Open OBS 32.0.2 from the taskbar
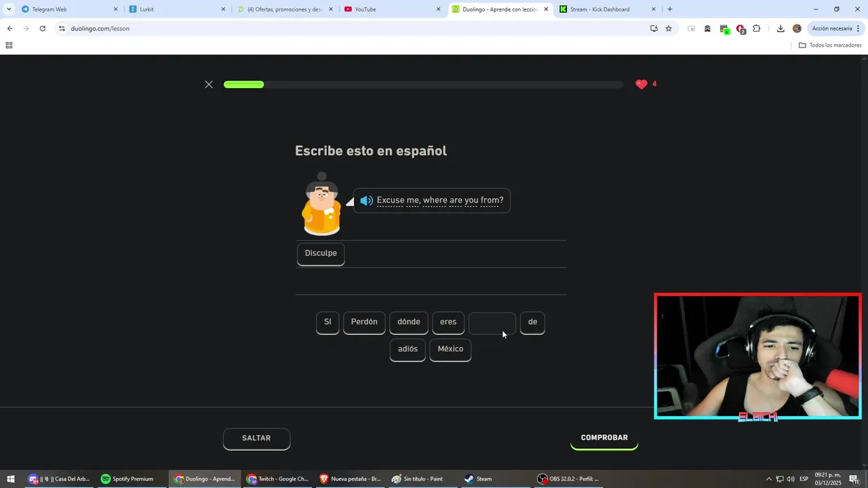The height and width of the screenshot is (488, 868). click(x=568, y=479)
